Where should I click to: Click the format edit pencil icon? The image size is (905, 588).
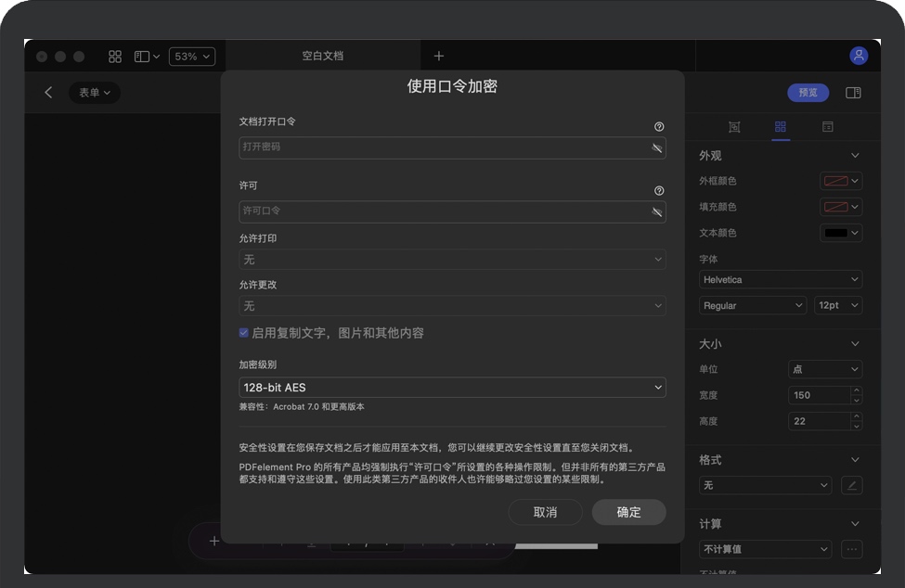tap(851, 485)
